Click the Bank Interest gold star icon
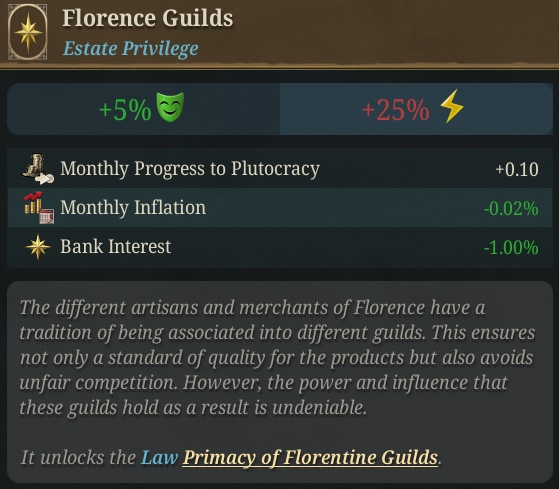This screenshot has width=559, height=489. point(38,247)
